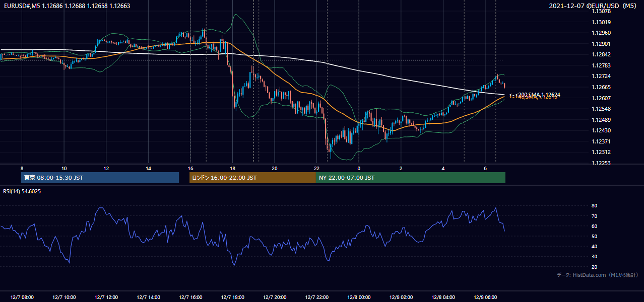The height and width of the screenshot is (302, 644).
Task: Click the 12/7 16:00 bottom time label
Action: pos(190,297)
